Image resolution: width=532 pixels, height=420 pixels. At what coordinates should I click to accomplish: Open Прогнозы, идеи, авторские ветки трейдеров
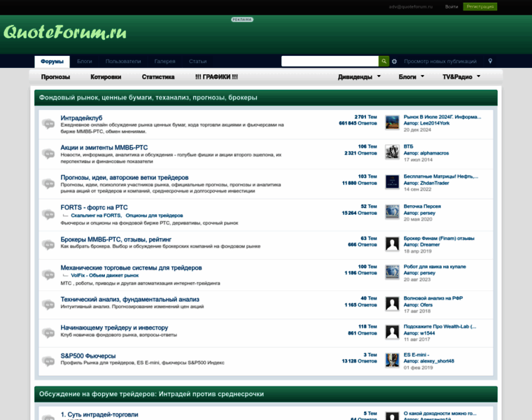pyautogui.click(x=125, y=177)
